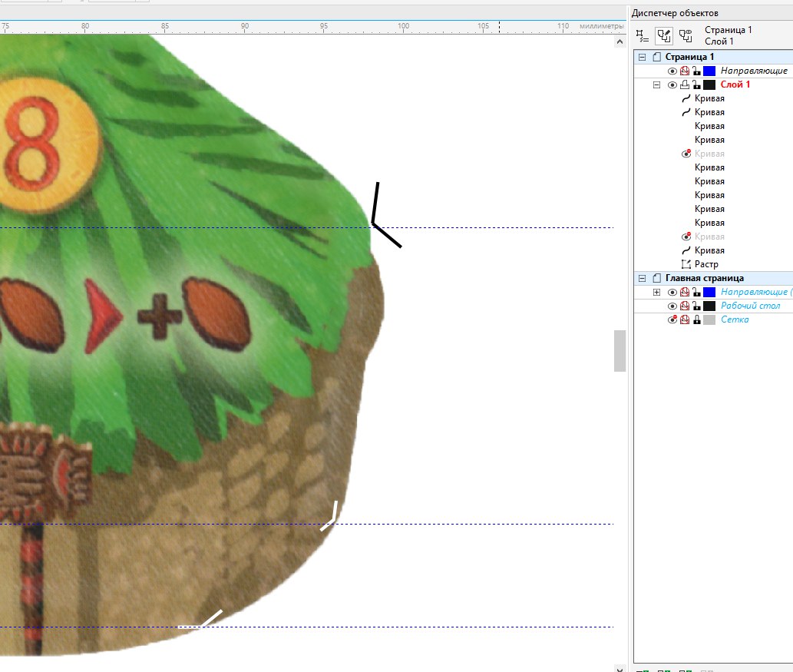Toggle printing for Главная страница Направляющие layer
Screen dimensions: 793x672
[x=685, y=292]
